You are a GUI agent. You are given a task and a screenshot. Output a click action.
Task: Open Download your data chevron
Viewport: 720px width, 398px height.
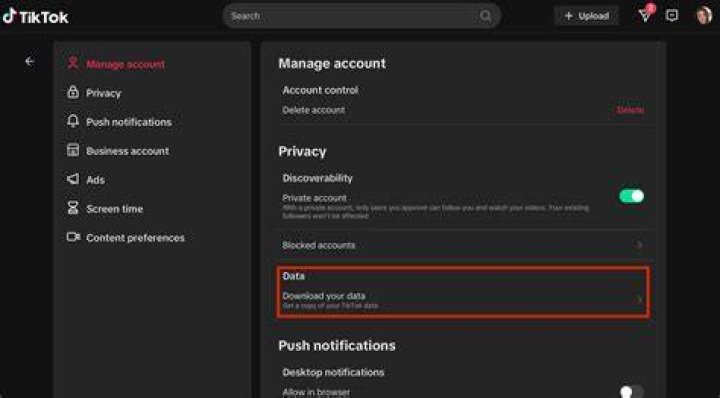[639, 299]
